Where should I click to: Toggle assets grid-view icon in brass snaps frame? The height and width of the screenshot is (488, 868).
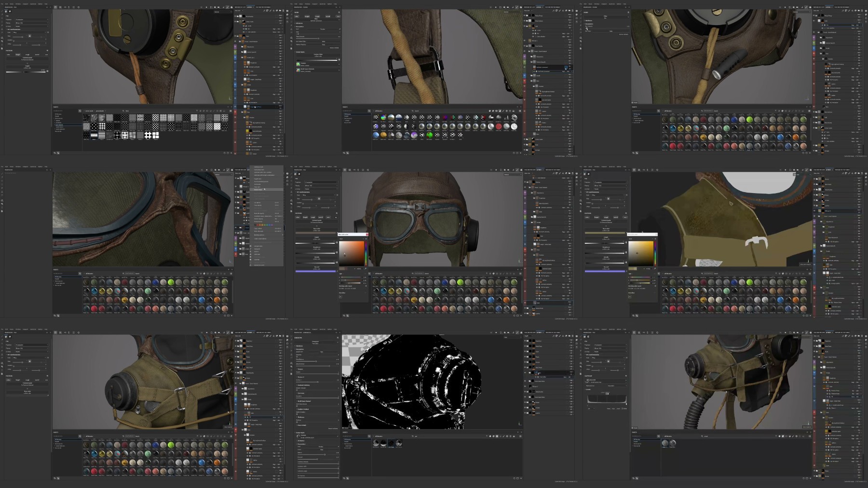coord(230,111)
